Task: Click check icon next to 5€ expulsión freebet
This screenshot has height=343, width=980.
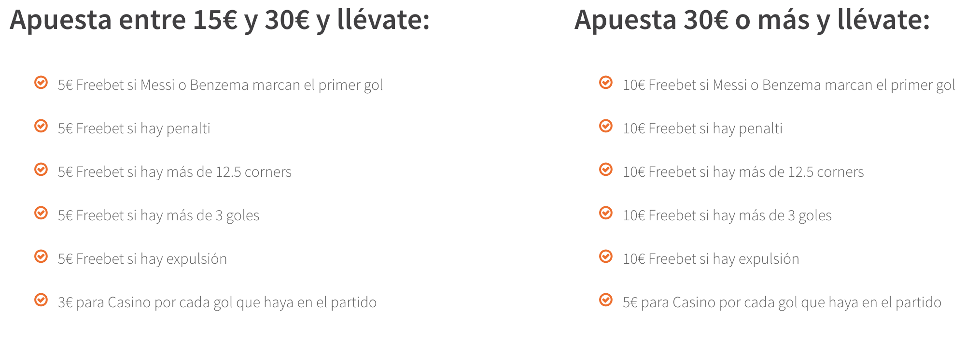Action: pyautogui.click(x=41, y=256)
